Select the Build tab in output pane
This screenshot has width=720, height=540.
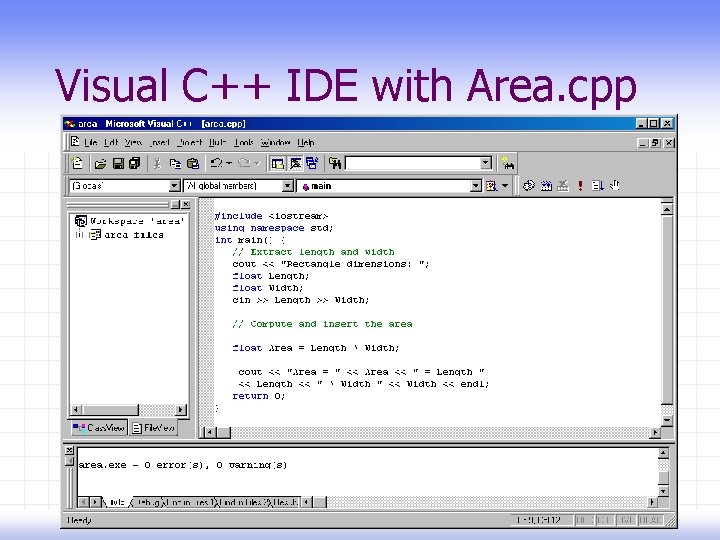coord(117,502)
